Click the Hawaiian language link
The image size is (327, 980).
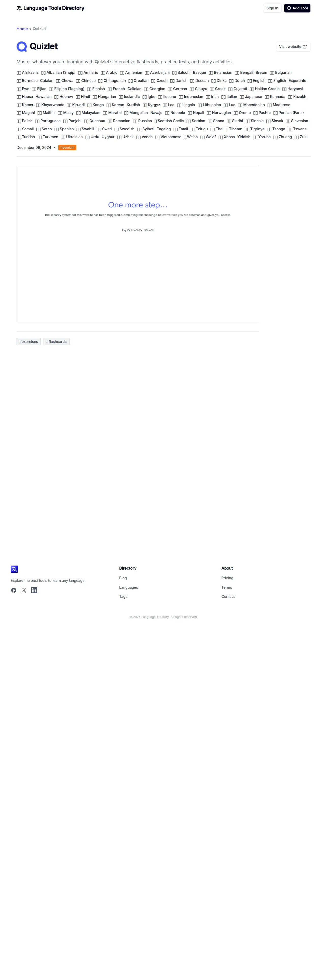click(43, 97)
